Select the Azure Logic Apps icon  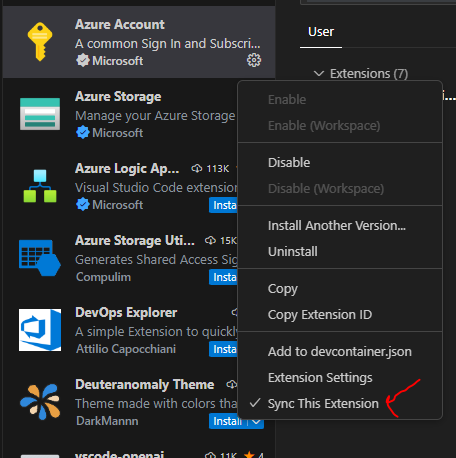[40, 186]
